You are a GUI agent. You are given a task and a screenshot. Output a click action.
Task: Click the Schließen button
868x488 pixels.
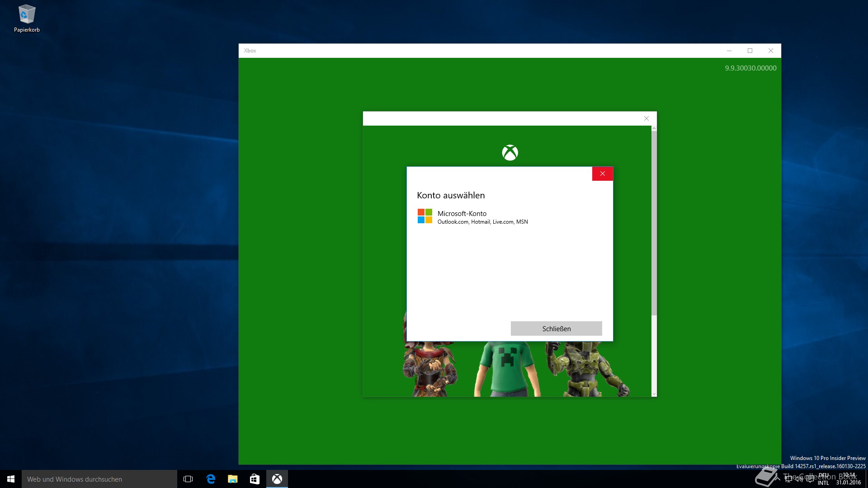tap(557, 328)
